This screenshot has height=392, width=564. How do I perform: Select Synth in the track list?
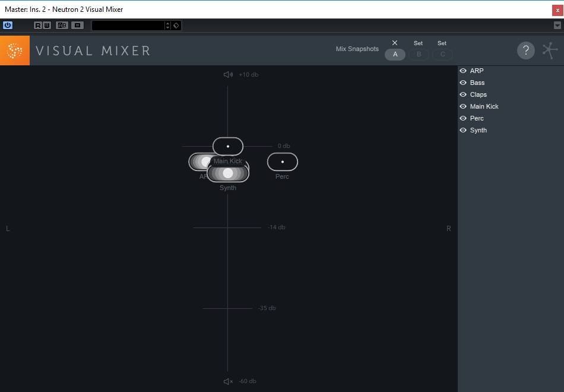click(478, 130)
